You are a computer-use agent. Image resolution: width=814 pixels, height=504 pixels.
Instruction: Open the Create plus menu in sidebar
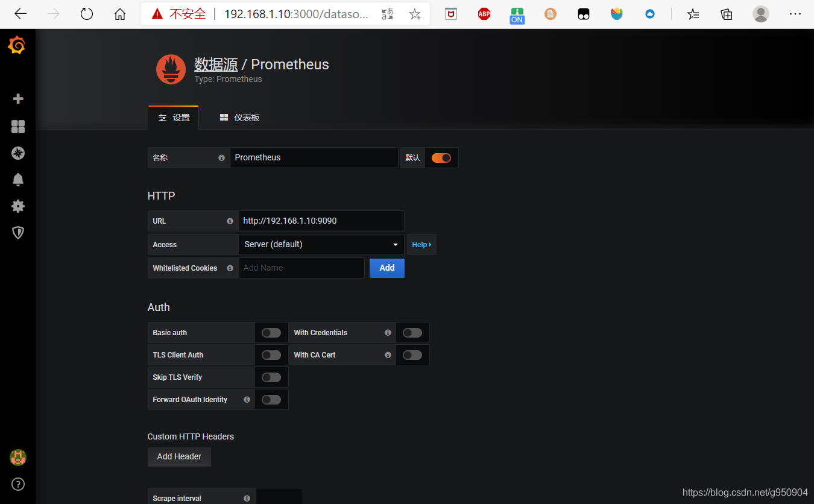tap(18, 99)
